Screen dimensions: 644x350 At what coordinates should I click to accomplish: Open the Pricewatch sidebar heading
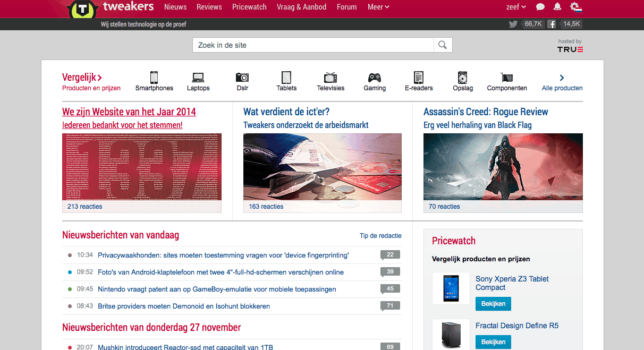point(454,241)
